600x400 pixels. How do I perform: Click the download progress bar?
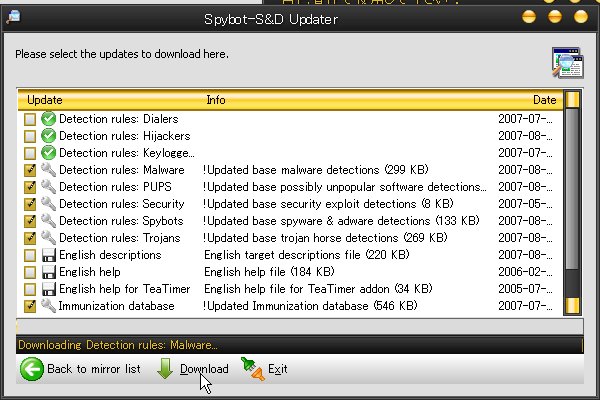click(300, 327)
